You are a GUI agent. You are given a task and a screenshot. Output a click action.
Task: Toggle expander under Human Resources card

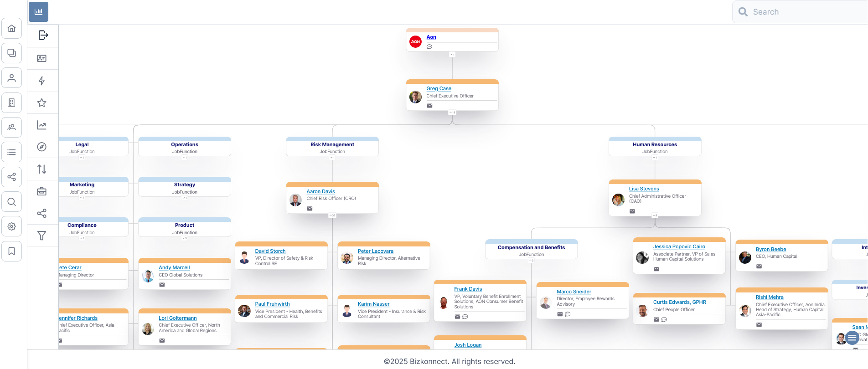point(655,158)
